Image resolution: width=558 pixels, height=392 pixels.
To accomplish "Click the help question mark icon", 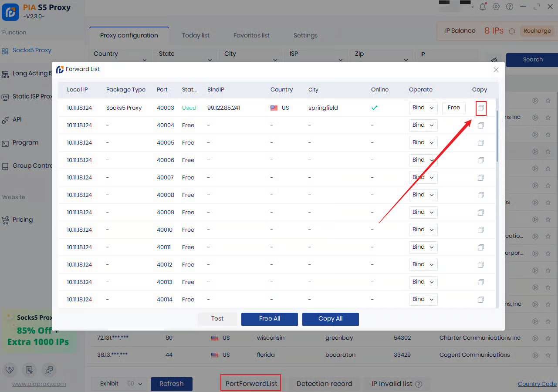I will 510,7.
